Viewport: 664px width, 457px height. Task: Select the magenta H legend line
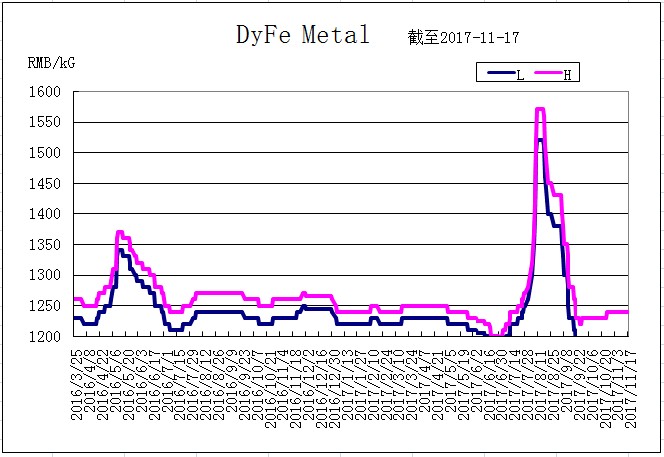[548, 73]
